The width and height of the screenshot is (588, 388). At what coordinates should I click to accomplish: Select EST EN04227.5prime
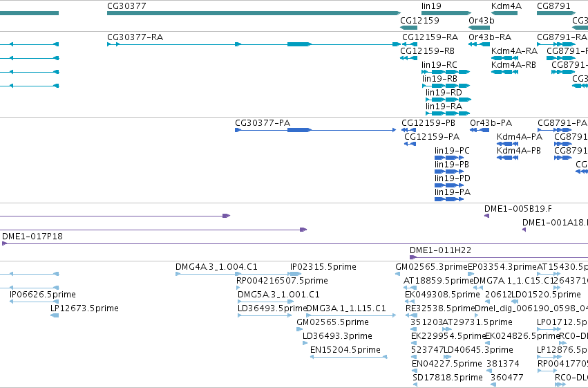[x=446, y=364]
